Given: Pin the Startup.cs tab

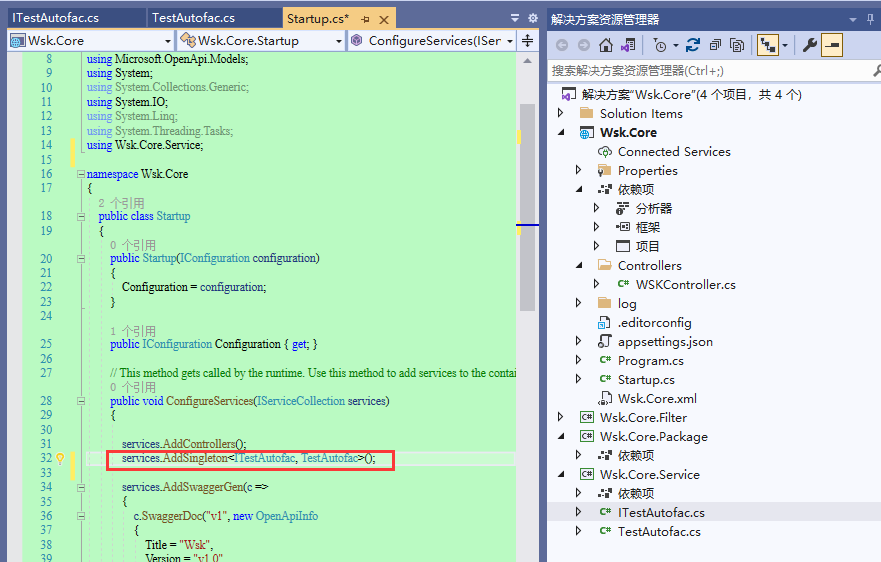Looking at the screenshot, I should [366, 20].
